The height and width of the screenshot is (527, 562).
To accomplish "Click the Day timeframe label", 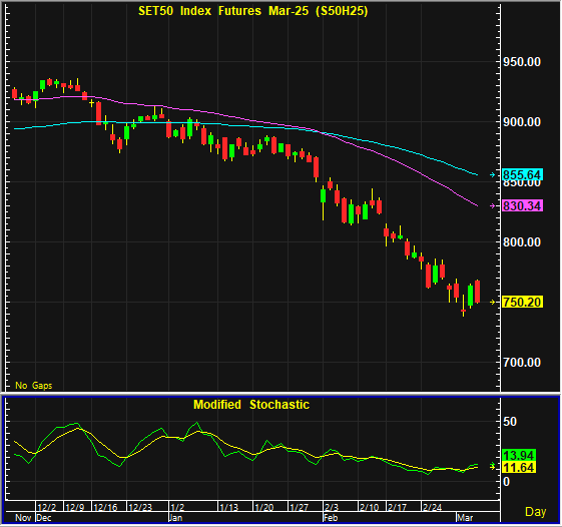I will click(x=535, y=512).
